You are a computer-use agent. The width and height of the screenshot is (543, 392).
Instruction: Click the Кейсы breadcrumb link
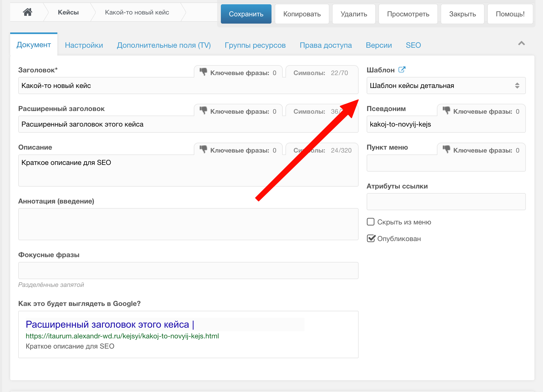point(68,12)
